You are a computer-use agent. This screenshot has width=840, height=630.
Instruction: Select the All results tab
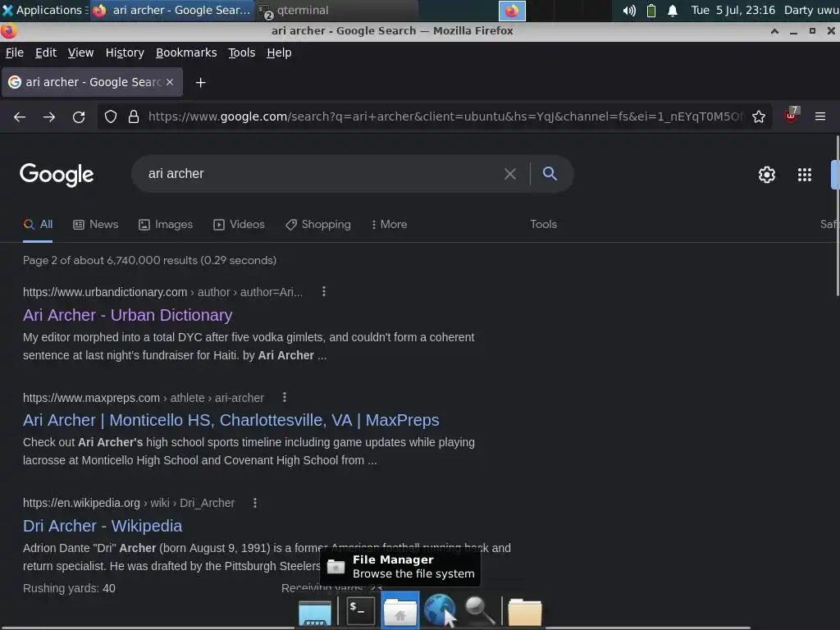click(38, 225)
